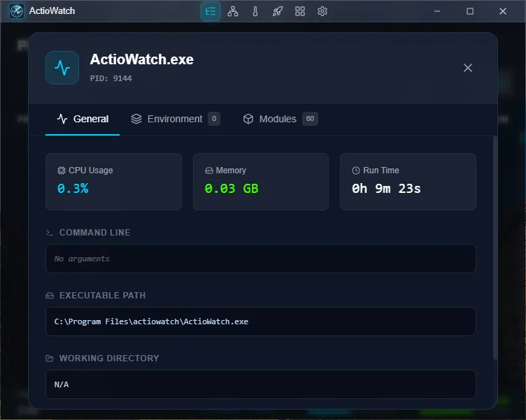The height and width of the screenshot is (420, 526).
Task: Click the ActioWatch.exe pulse process icon
Action: coord(62,68)
